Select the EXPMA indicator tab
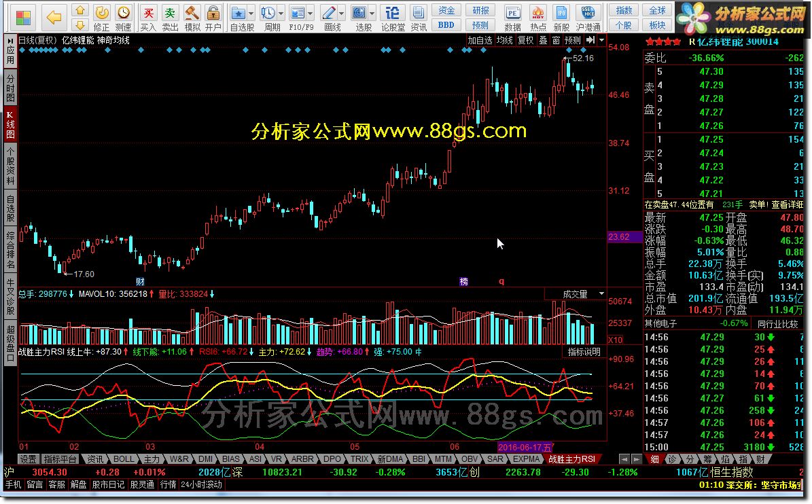The width and height of the screenshot is (812, 504). (526, 459)
